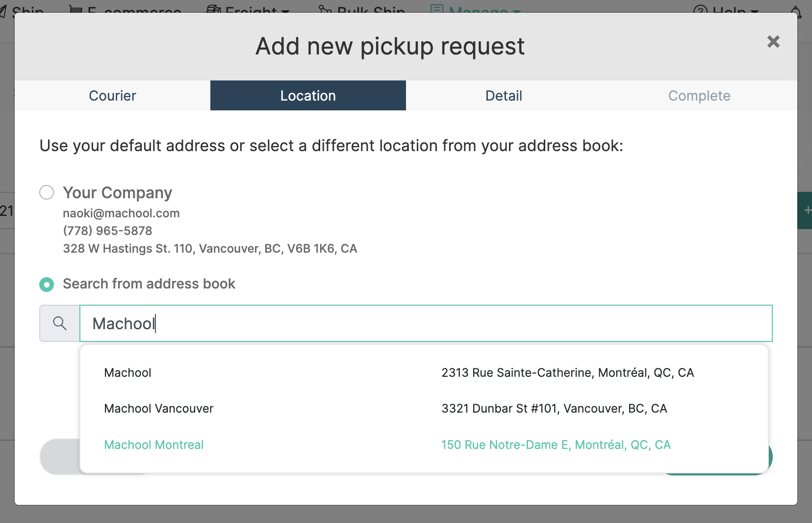This screenshot has height=523, width=812.
Task: Click the magnifying glass search icon
Action: [x=60, y=323]
